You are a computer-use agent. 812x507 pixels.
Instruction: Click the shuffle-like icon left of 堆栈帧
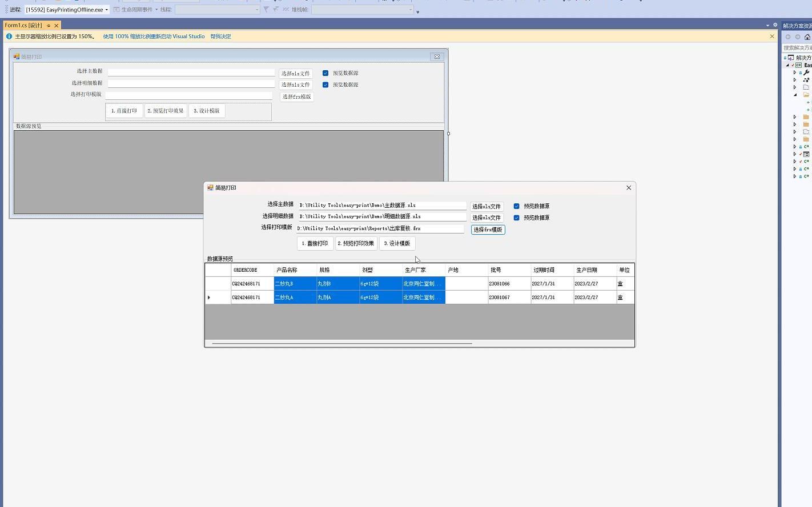pyautogui.click(x=286, y=9)
